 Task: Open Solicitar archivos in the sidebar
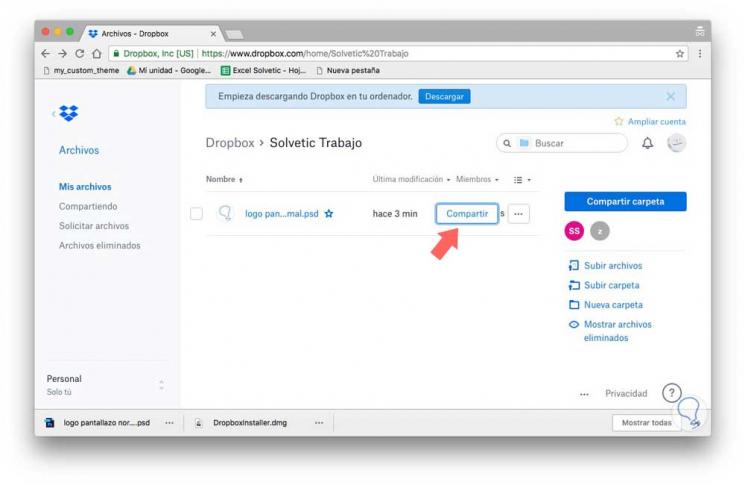pos(94,226)
